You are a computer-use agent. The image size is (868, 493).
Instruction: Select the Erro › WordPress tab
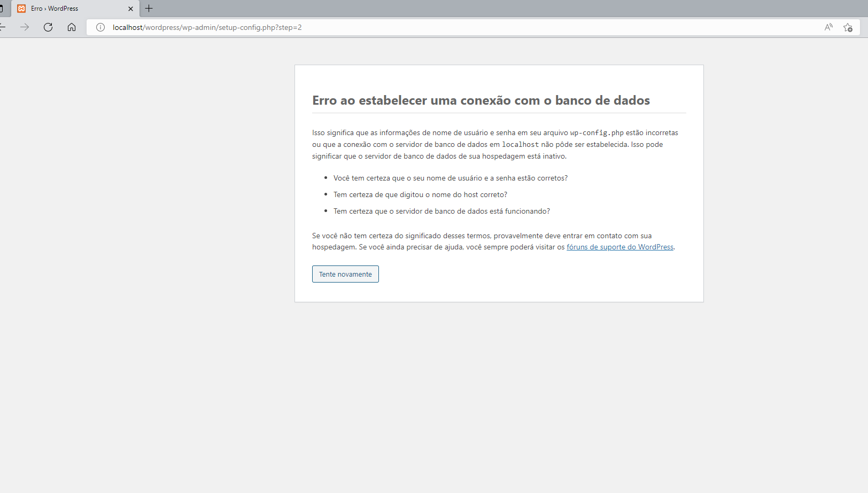coord(75,9)
